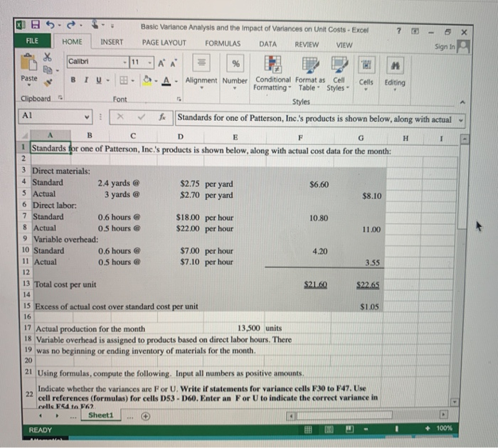Open the Calibri font name dropdown
Screen dimensions: 498x448
[x=124, y=63]
